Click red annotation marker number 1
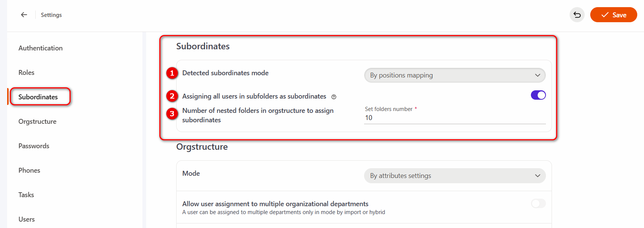The width and height of the screenshot is (644, 228). click(172, 73)
